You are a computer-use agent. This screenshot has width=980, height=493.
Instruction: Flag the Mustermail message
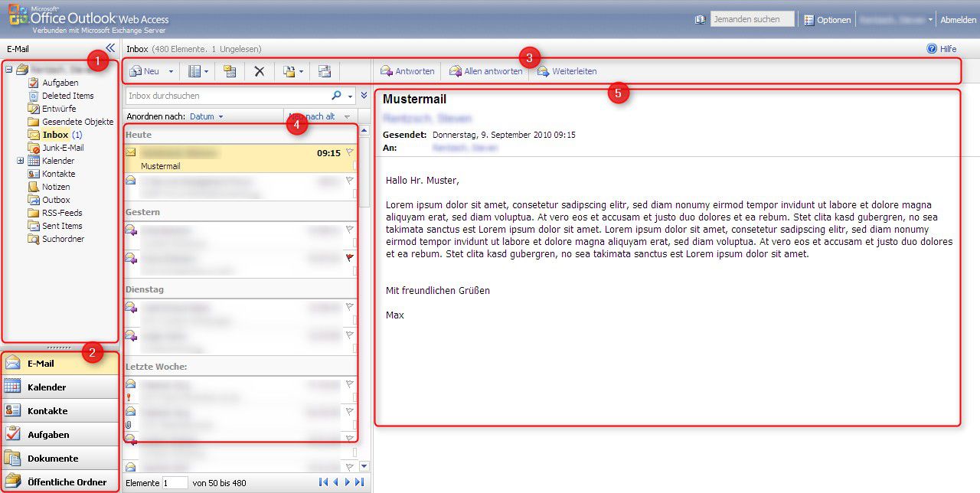(348, 152)
